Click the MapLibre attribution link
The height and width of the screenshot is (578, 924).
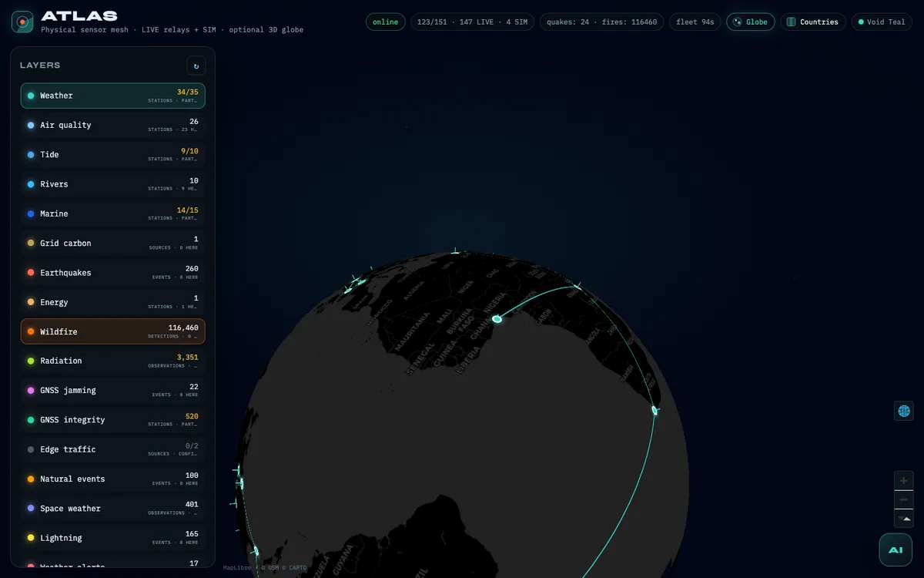[236, 568]
